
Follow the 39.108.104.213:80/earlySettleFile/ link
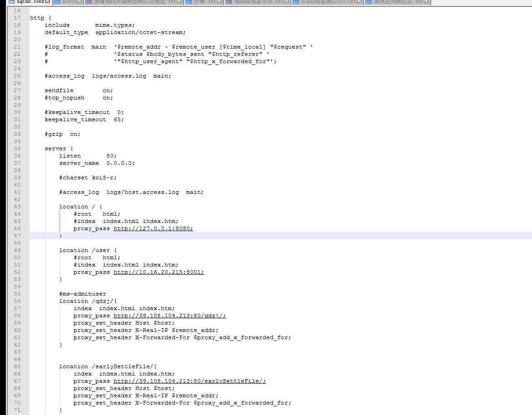(x=189, y=381)
